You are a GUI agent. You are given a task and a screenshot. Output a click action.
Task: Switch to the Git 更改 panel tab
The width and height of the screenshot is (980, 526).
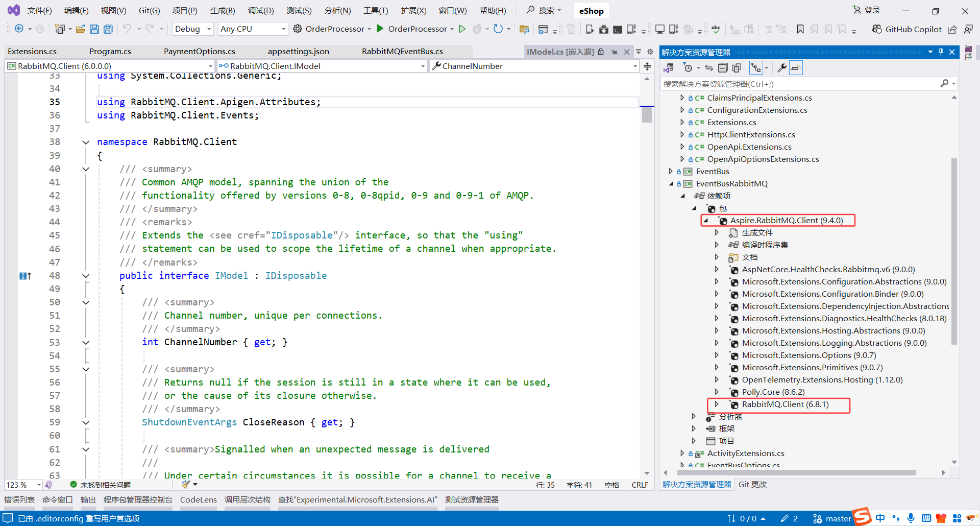click(752, 484)
